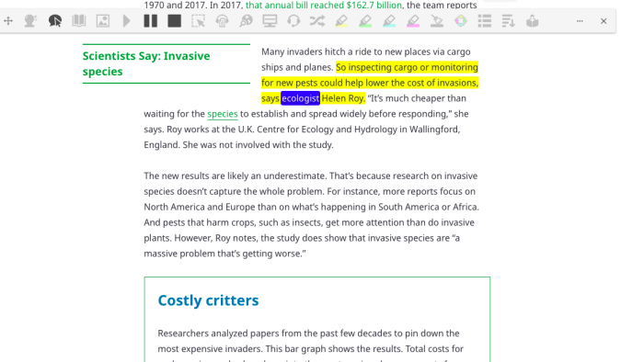This screenshot has height=362, width=644.
Task: Click the highlighted word 'ecologist'
Action: coord(300,98)
